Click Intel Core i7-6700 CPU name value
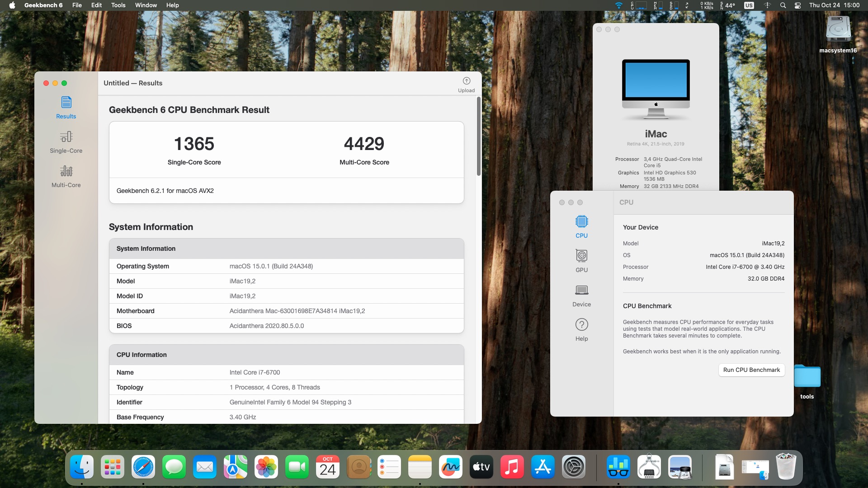Viewport: 868px width, 488px height. 255,372
